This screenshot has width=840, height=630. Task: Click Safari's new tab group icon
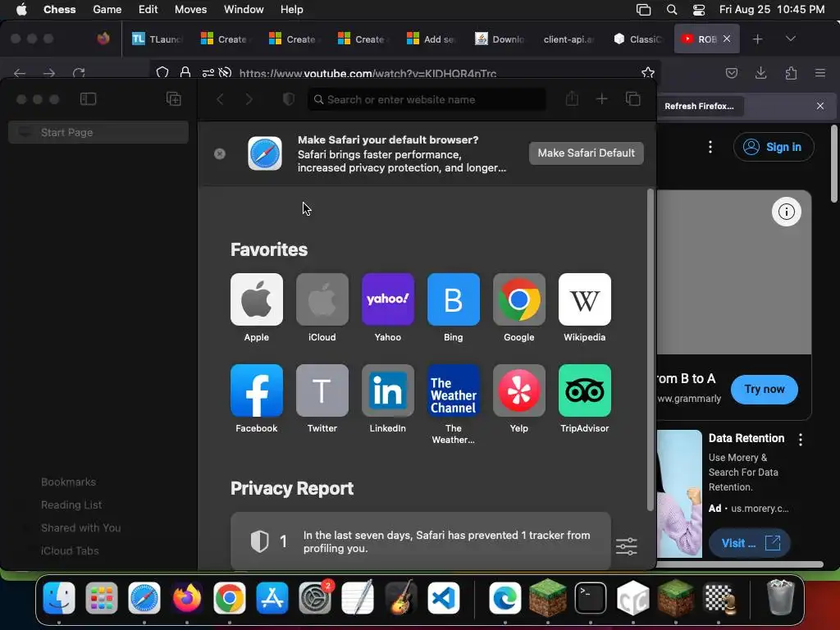coord(174,99)
